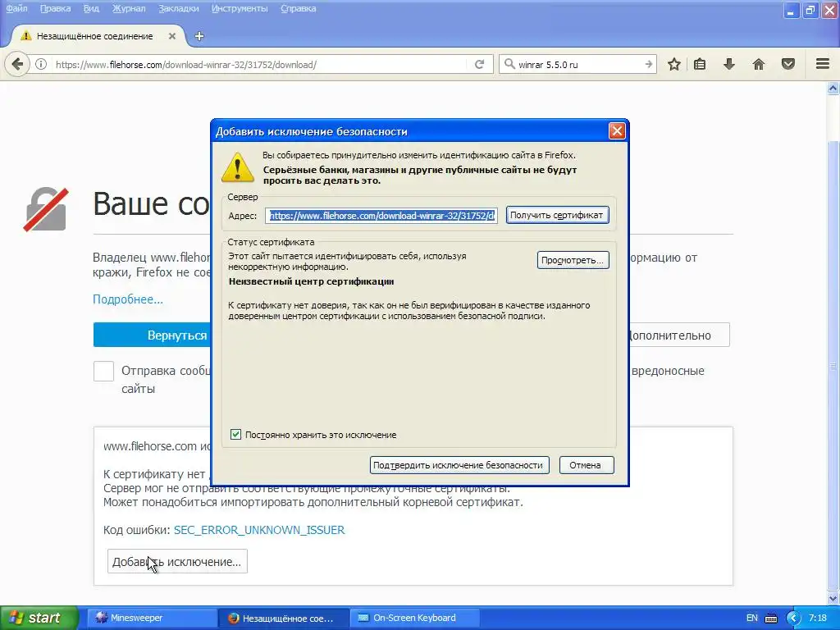Open the Windows start button
This screenshot has height=630, width=840.
39,618
